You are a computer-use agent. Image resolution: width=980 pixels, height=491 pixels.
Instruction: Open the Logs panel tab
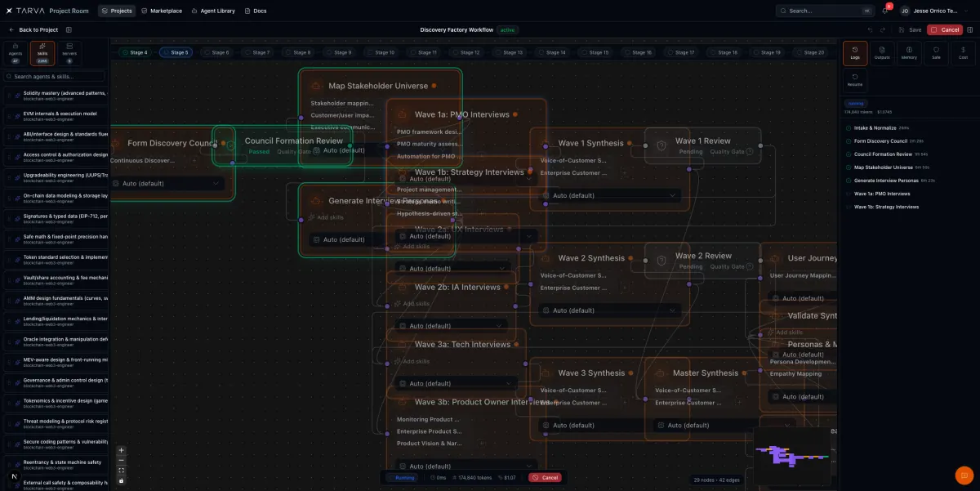click(x=855, y=54)
